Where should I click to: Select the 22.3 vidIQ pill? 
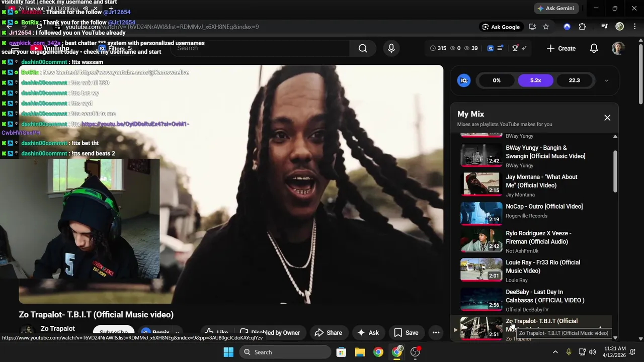[x=574, y=80]
